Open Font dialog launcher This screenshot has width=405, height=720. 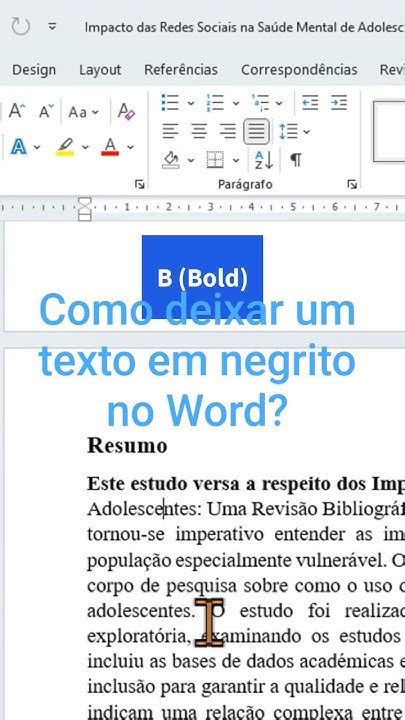(x=140, y=185)
